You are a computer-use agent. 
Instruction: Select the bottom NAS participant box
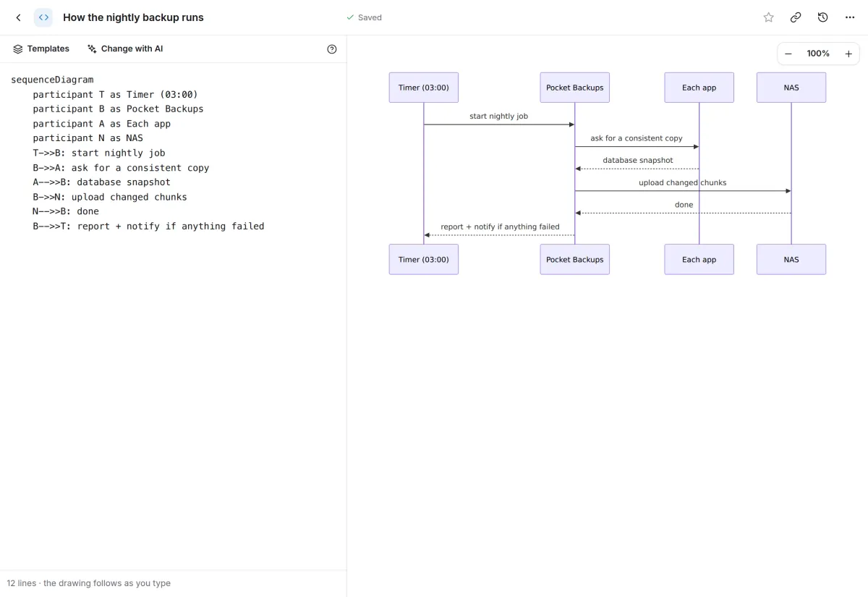coord(791,259)
